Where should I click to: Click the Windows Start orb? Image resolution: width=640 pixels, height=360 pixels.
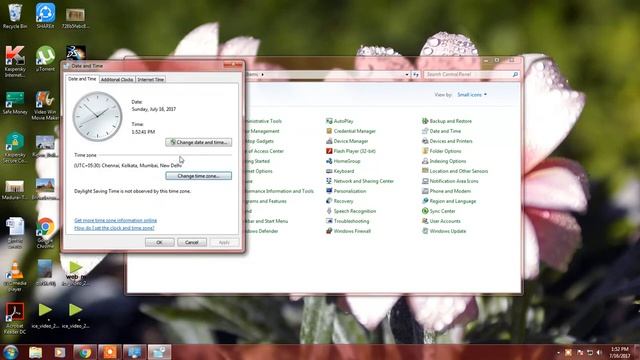coord(10,352)
